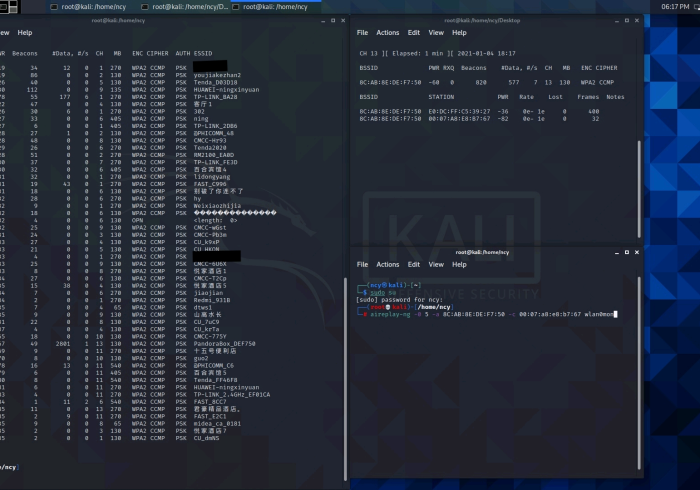The image size is (700, 490).
Task: Open Actions menu in the aireplay-ng terminal
Action: pyautogui.click(x=388, y=265)
